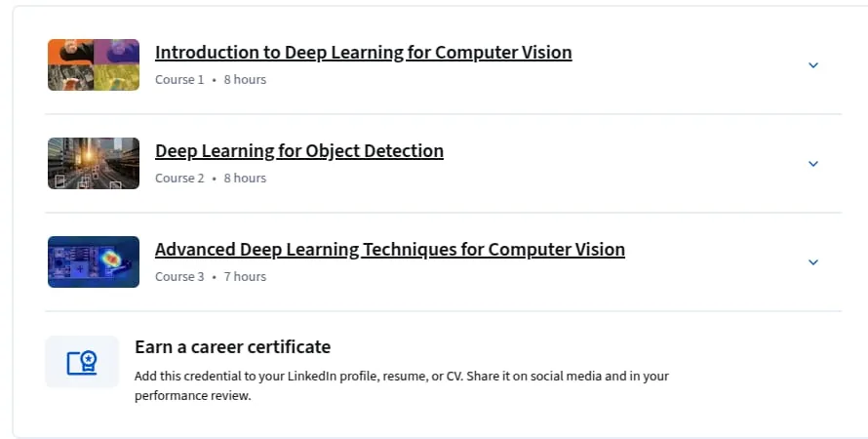The height and width of the screenshot is (439, 868).
Task: Expand the Advanced Deep Learning Techniques course chevron
Action: pos(813,262)
